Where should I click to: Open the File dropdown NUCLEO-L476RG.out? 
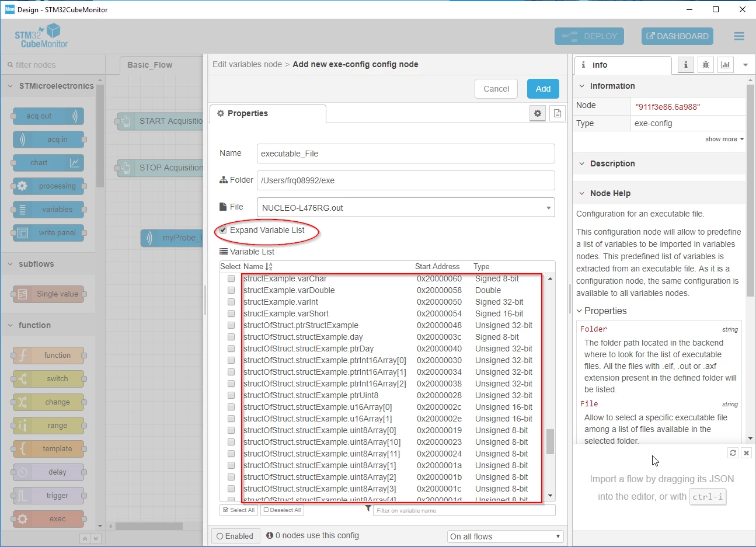click(x=406, y=207)
